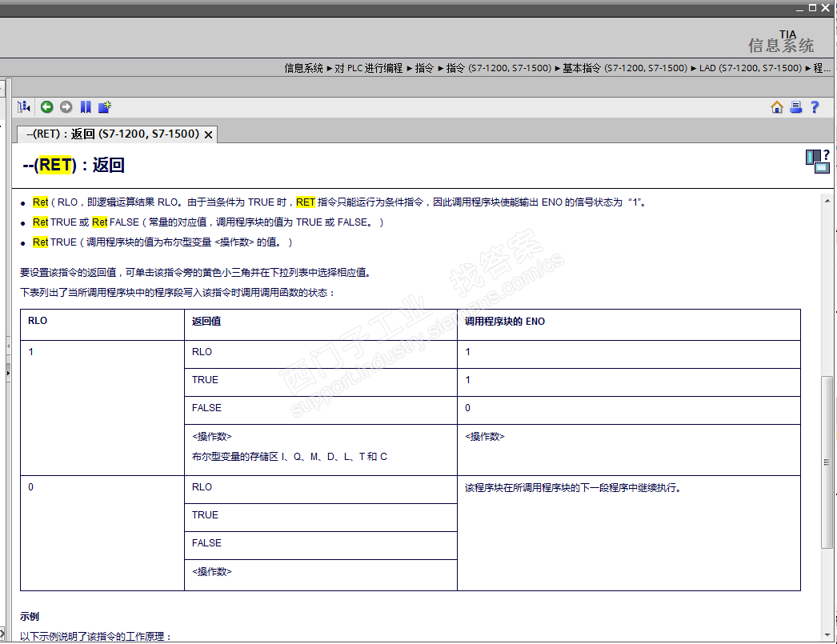The height and width of the screenshot is (644, 837).
Task: Click the TRUE cell in the RLO 0 group
Action: [321, 518]
